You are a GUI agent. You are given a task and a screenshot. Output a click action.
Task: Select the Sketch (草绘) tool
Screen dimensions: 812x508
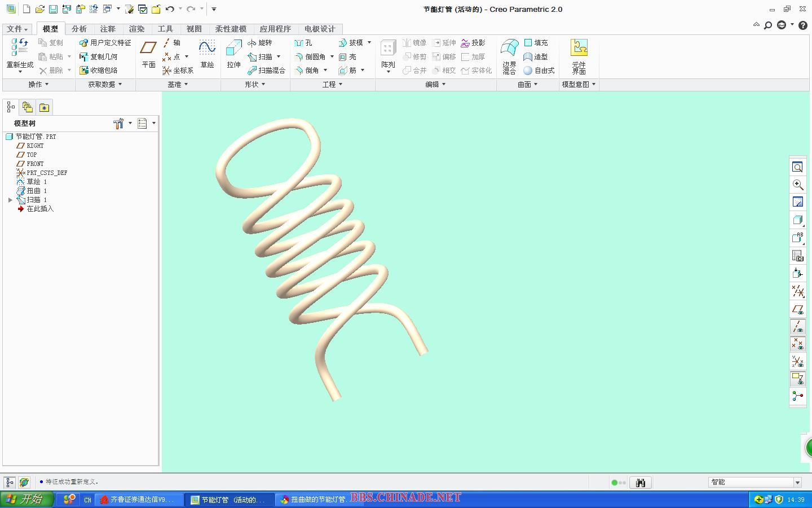[207, 55]
